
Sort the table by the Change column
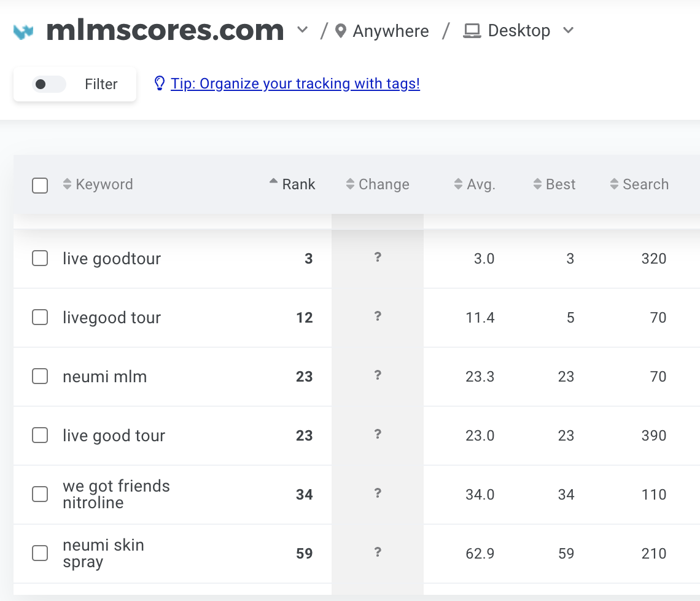pos(377,184)
